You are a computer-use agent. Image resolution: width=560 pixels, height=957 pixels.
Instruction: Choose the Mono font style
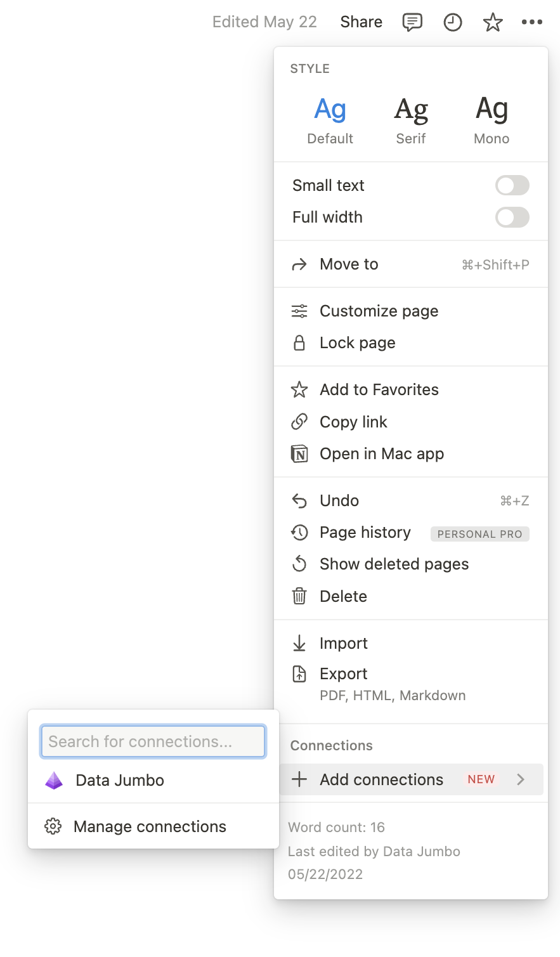coord(492,120)
